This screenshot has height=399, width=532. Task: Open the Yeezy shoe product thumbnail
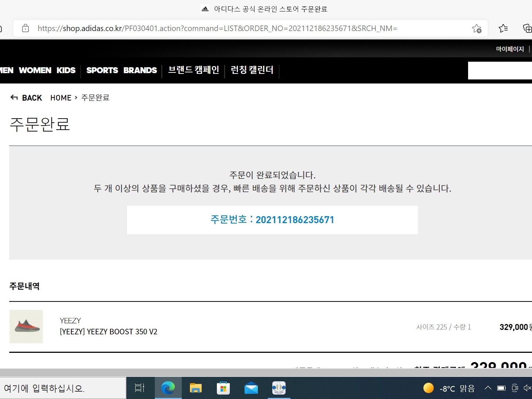click(x=26, y=327)
